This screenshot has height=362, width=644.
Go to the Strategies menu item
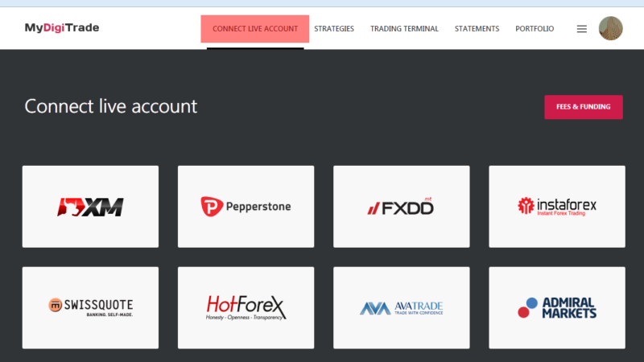334,29
